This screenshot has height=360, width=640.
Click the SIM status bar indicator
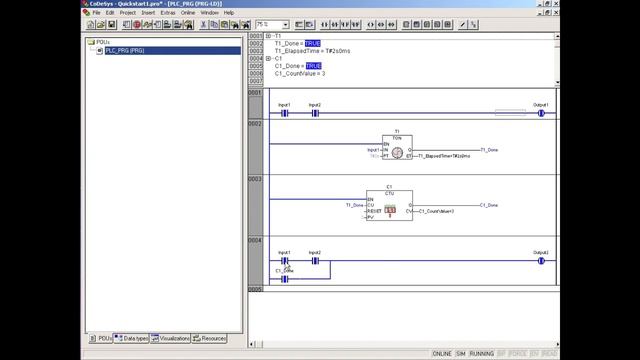[x=460, y=353]
